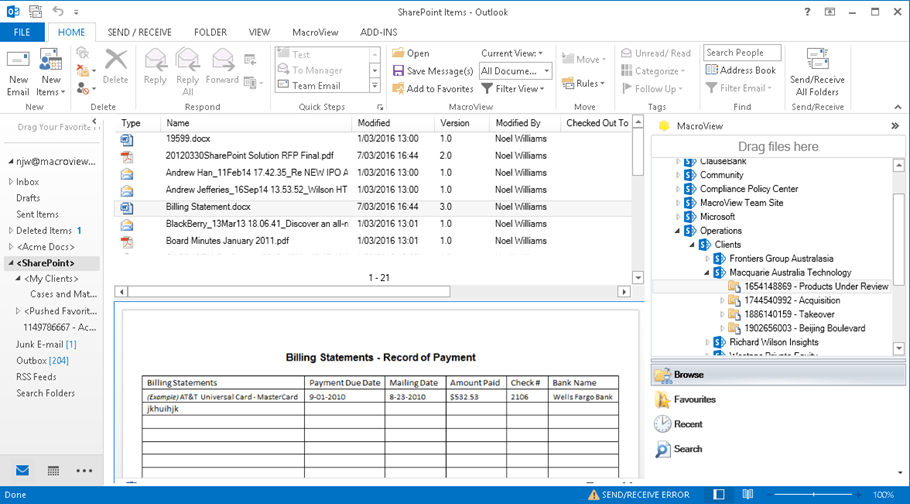Screen dimensions: 910x504
Task: Select the Billing Statement.docx row
Action: click(x=373, y=207)
